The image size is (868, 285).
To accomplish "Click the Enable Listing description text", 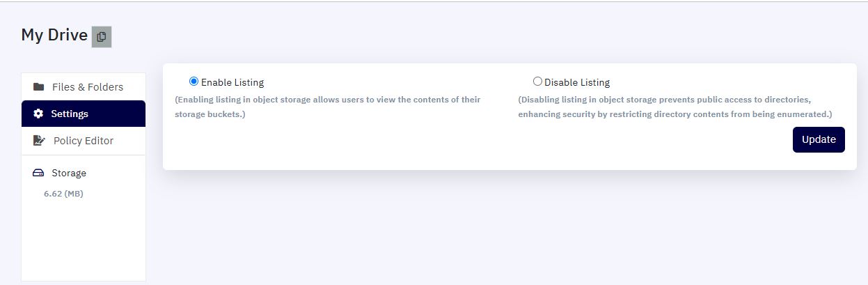I will tap(327, 107).
